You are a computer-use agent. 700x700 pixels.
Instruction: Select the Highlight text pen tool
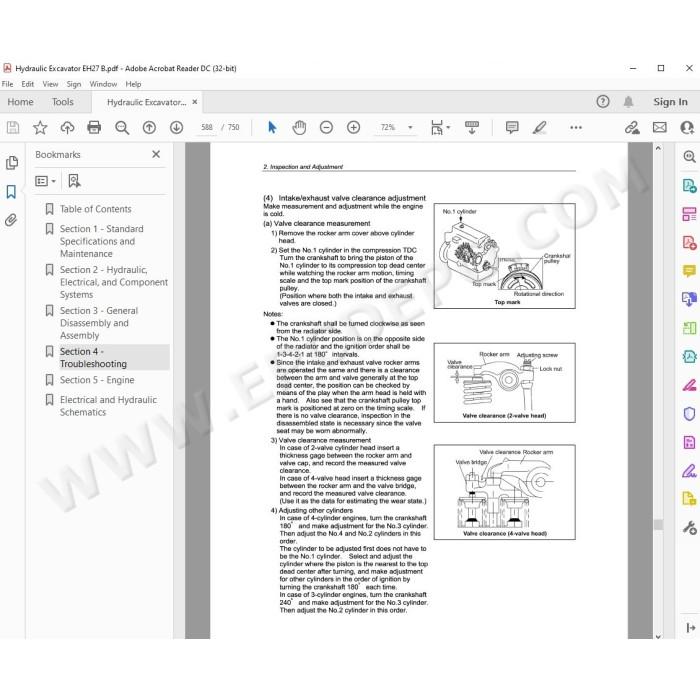point(539,128)
